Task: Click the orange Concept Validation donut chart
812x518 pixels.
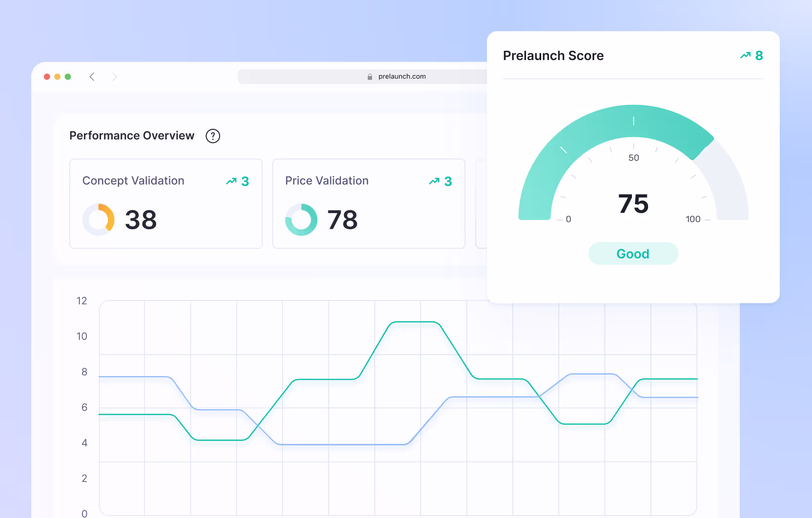Action: (99, 219)
